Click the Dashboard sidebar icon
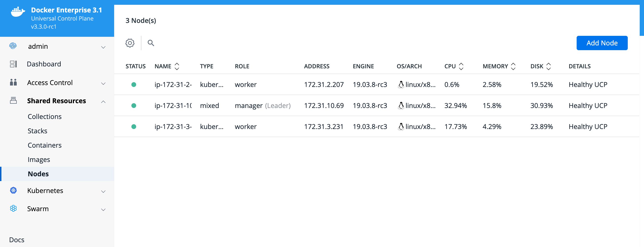The width and height of the screenshot is (644, 247). tap(13, 64)
